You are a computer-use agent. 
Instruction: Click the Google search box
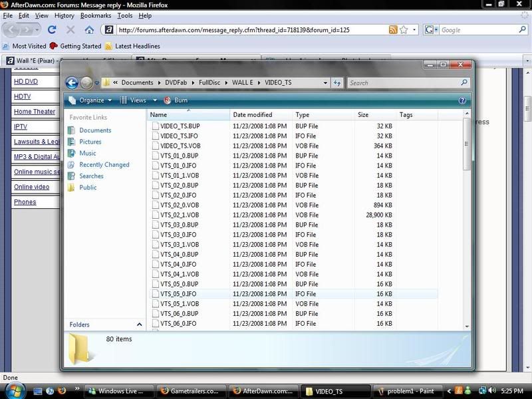[479, 30]
